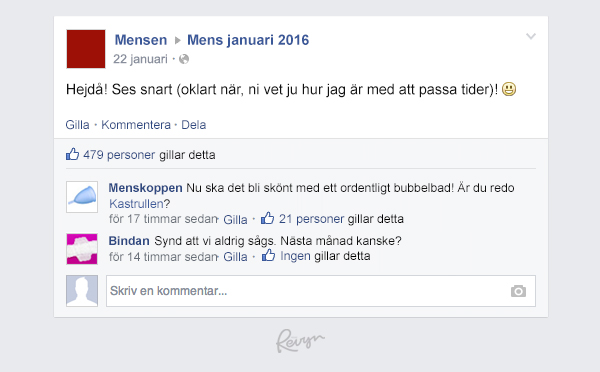Screen dimensions: 600x372
Task: Like Bindan's comment with Gilla
Action: point(235,256)
